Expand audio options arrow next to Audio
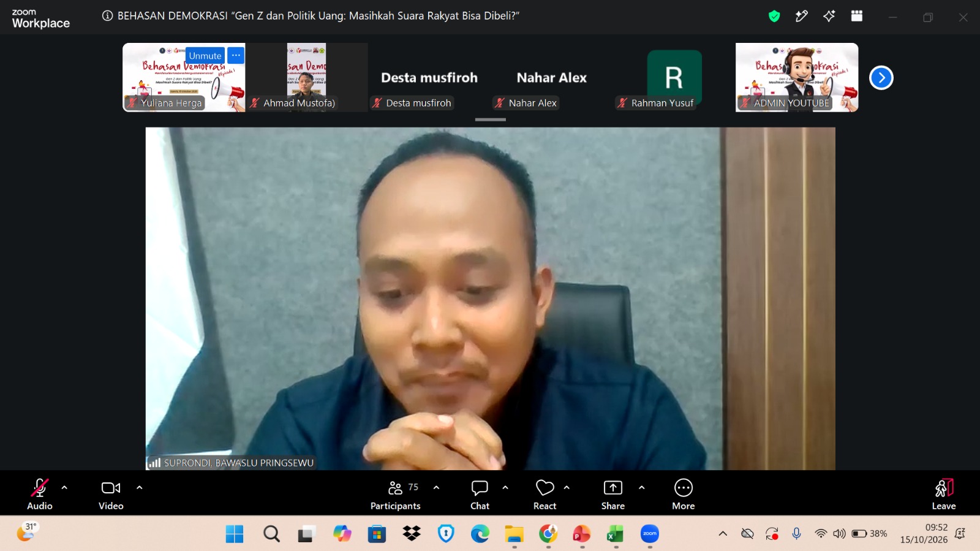 coord(64,488)
